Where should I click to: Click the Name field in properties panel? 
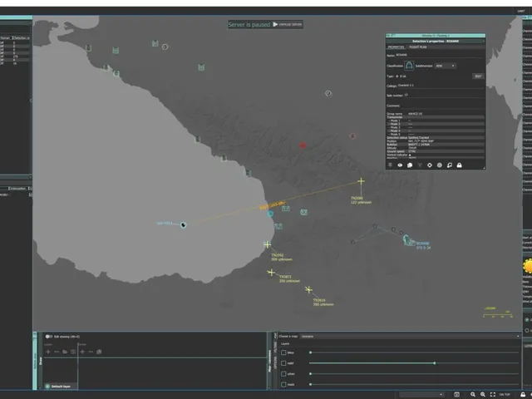pos(440,55)
